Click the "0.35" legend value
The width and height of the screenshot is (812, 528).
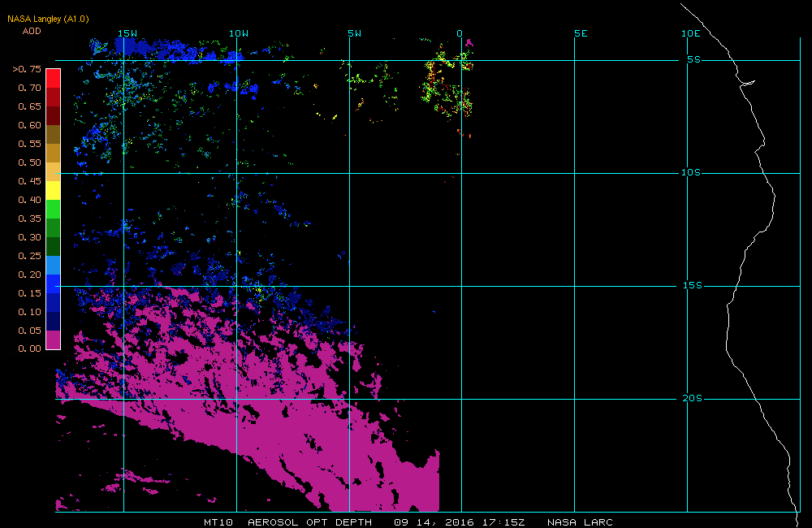(x=29, y=219)
